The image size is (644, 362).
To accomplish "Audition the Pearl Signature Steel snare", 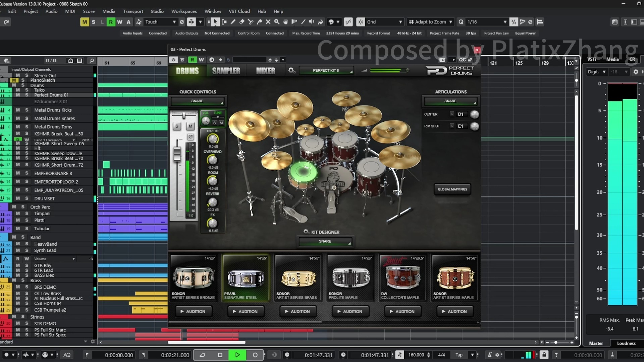I will (x=245, y=311).
